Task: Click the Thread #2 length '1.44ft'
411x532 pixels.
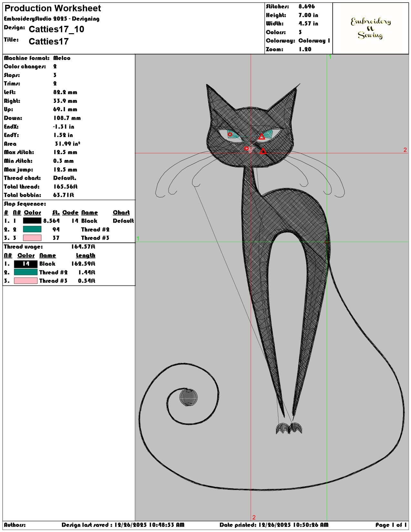Action: point(87,272)
